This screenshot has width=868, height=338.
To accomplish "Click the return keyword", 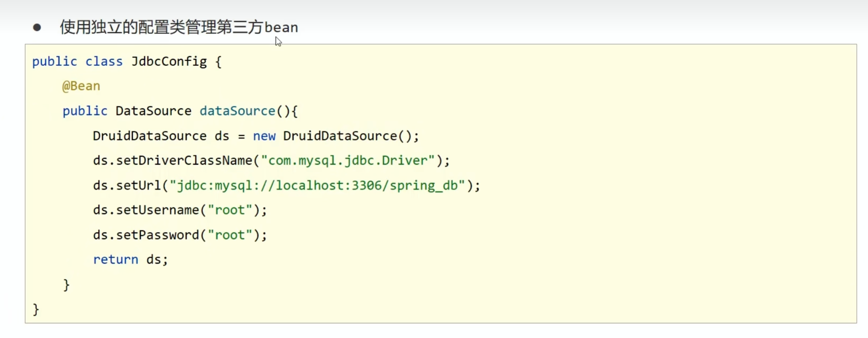I will tap(116, 260).
